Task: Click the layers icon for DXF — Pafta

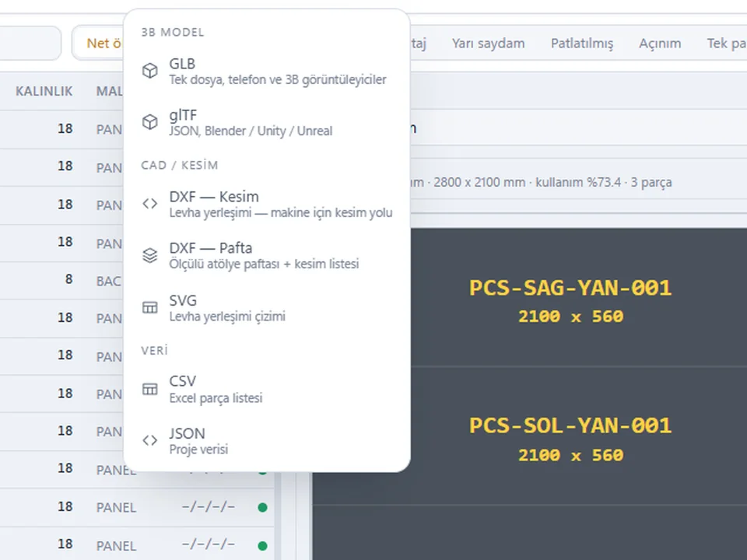Action: (150, 255)
